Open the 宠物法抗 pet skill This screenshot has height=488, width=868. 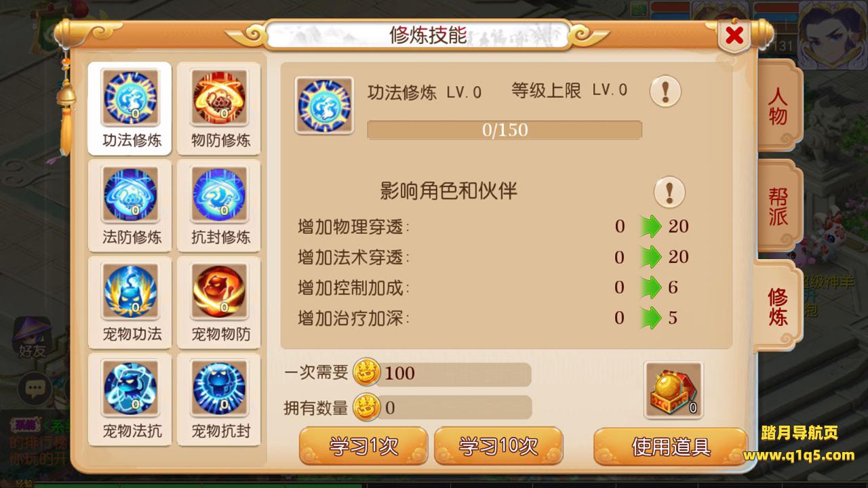coord(130,388)
